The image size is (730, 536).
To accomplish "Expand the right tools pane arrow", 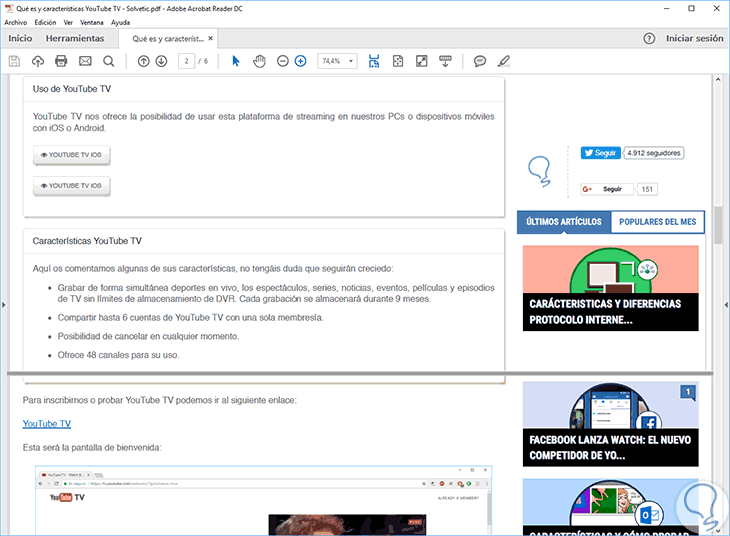I will [x=726, y=305].
